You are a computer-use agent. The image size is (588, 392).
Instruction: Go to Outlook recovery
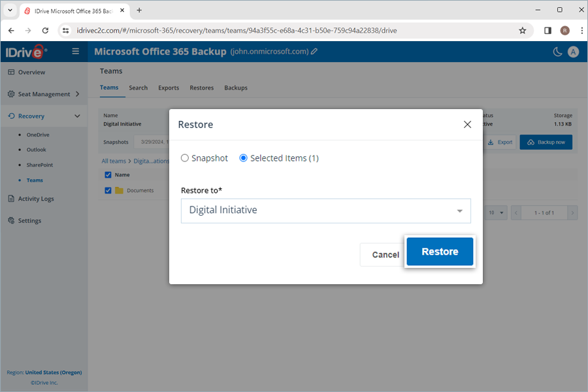(37, 150)
